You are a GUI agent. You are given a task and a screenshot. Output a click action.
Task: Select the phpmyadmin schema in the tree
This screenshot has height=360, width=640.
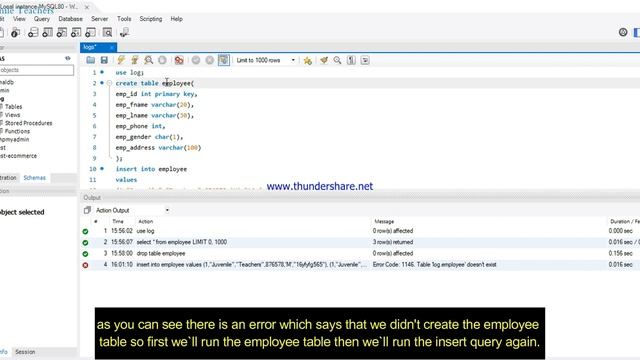[14, 140]
